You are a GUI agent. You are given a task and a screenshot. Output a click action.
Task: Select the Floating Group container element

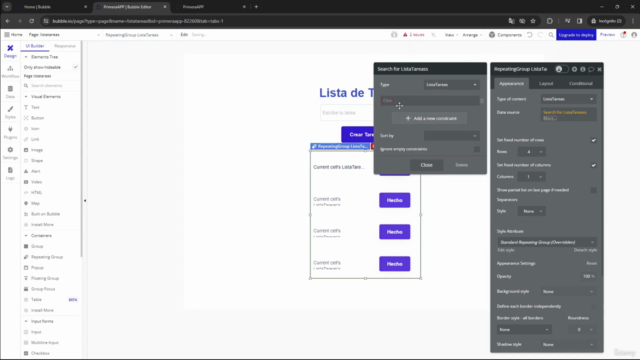pyautogui.click(x=45, y=278)
